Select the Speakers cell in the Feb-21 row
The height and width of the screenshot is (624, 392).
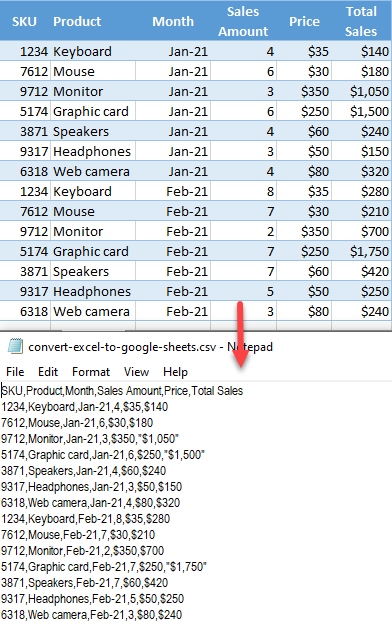pos(93,271)
